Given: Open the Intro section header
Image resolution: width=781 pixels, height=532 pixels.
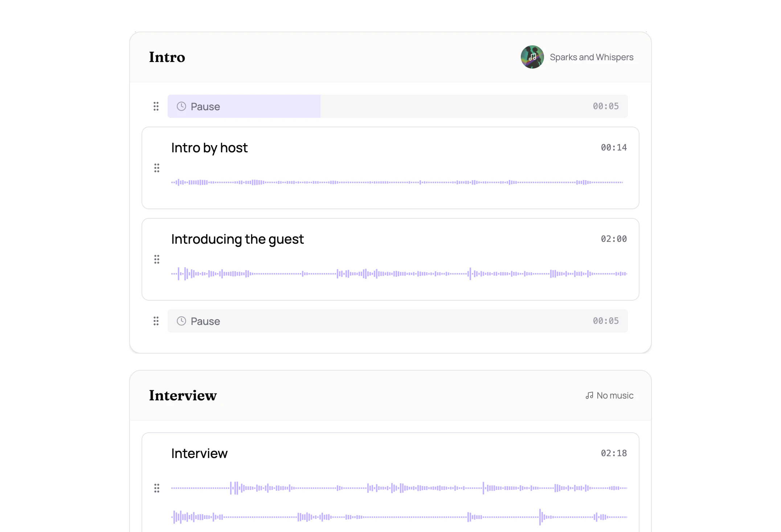Looking at the screenshot, I should [167, 57].
